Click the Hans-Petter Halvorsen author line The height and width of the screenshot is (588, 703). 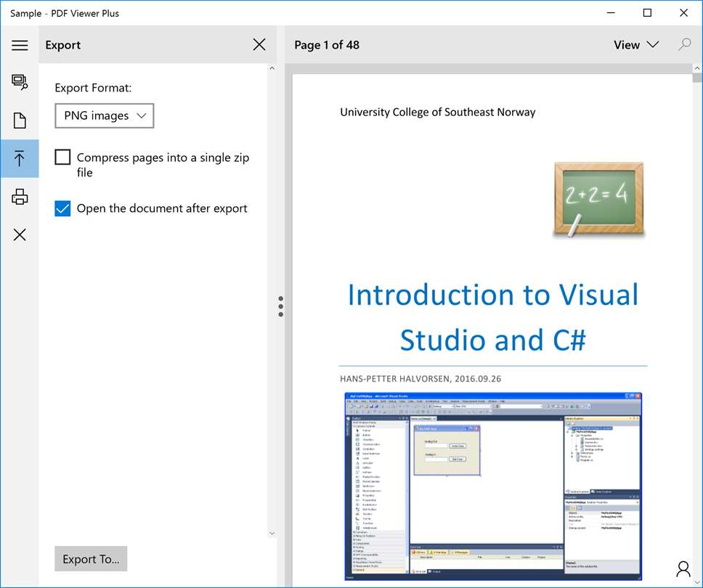pyautogui.click(x=420, y=379)
